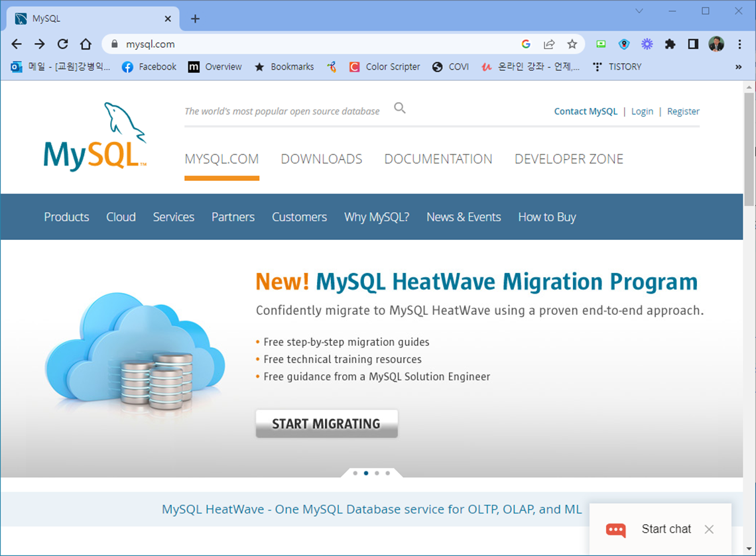Open the blue shield extension icon

click(624, 44)
